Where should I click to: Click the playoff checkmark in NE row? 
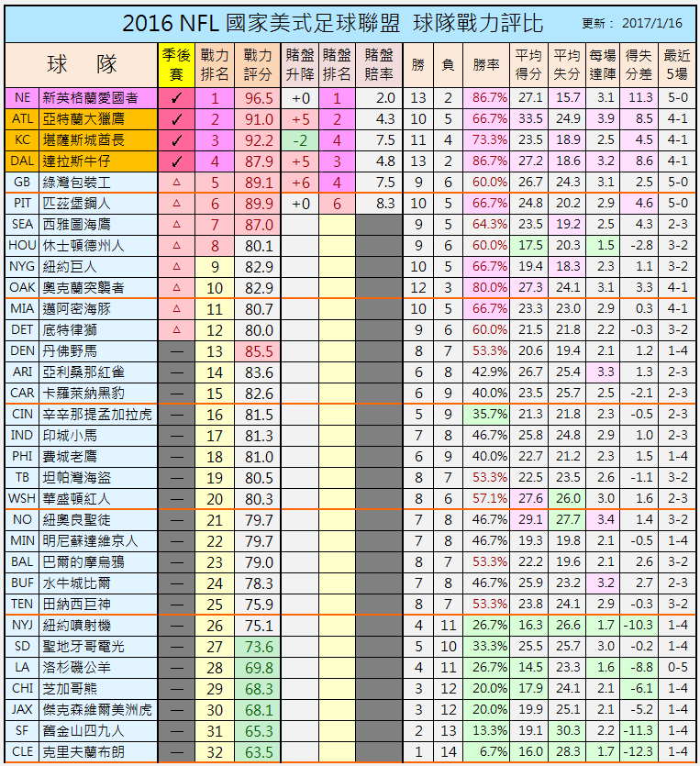tap(176, 99)
